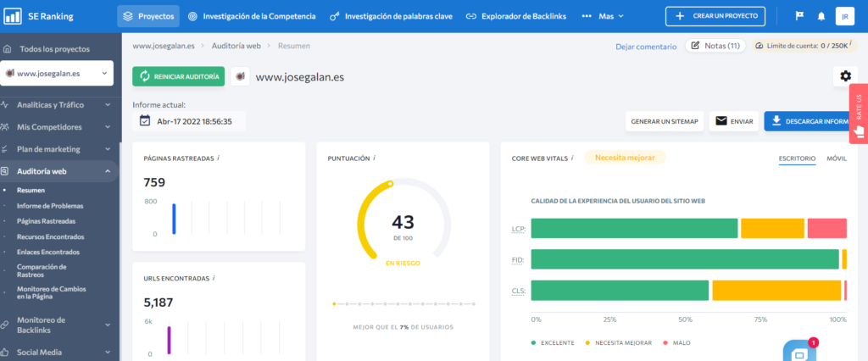The image size is (868, 361).
Task: Switch Core Web Vitals to Móvil
Action: (836, 158)
